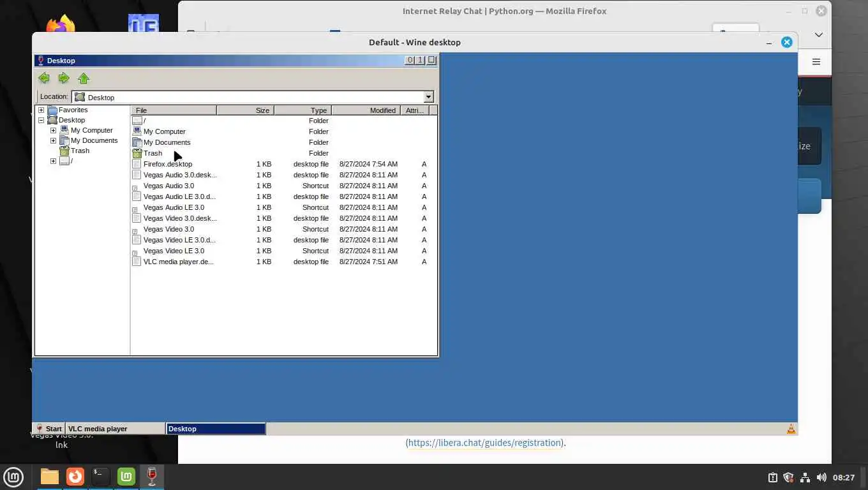Image resolution: width=868 pixels, height=490 pixels.
Task: Click the Firefox.desktop file icon
Action: click(137, 164)
